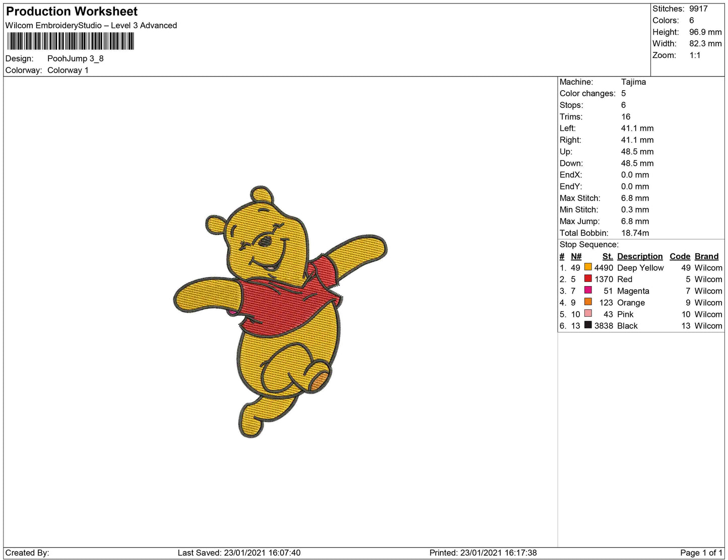
Task: Click the 'Colorway 1' value
Action: 68,70
